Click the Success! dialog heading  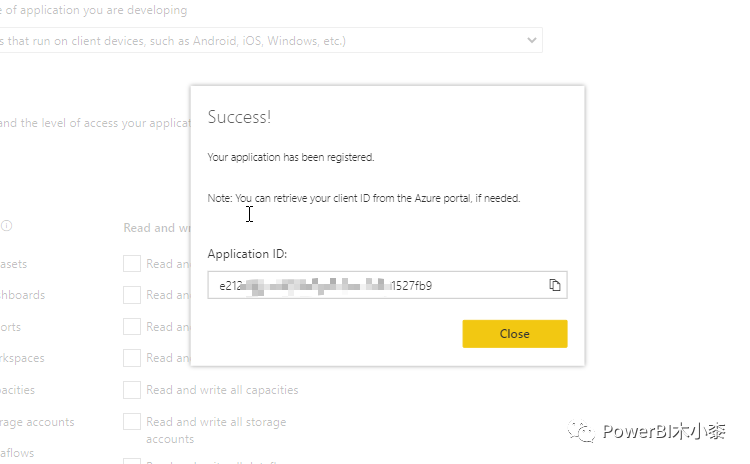(x=239, y=117)
